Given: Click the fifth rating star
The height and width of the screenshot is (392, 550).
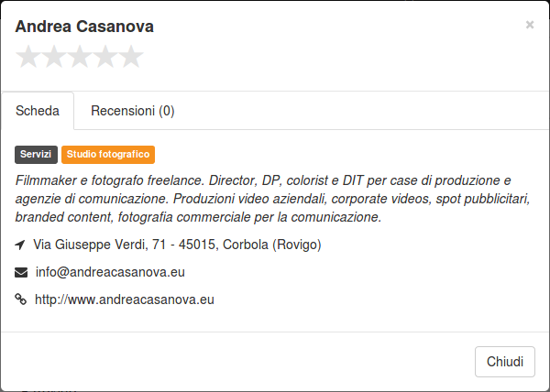Looking at the screenshot, I should [x=131, y=57].
